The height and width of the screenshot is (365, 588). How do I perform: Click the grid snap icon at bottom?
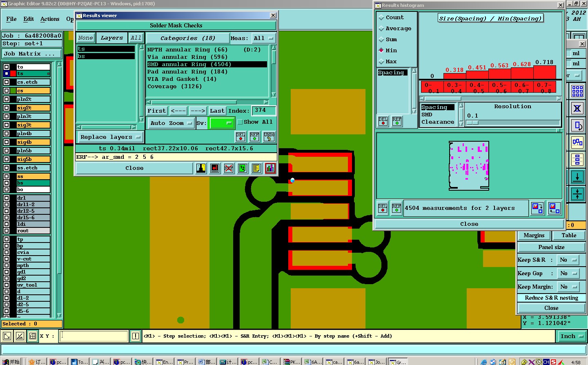pos(33,336)
